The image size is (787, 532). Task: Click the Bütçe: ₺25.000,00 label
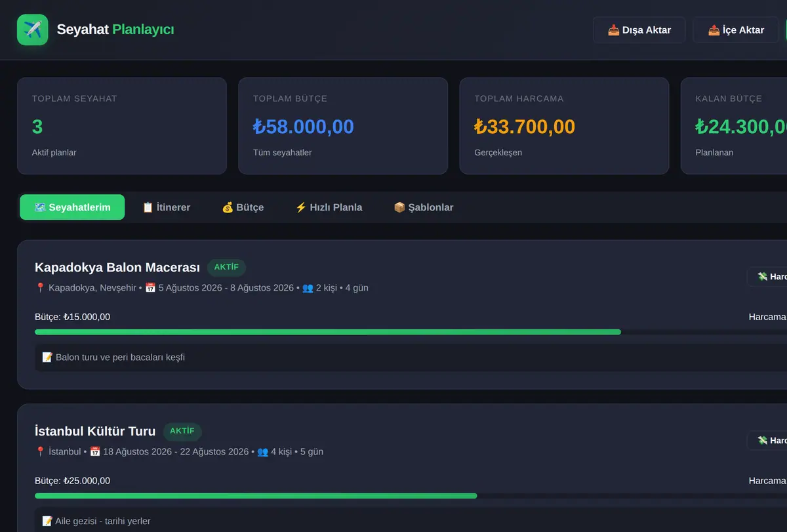(72, 481)
